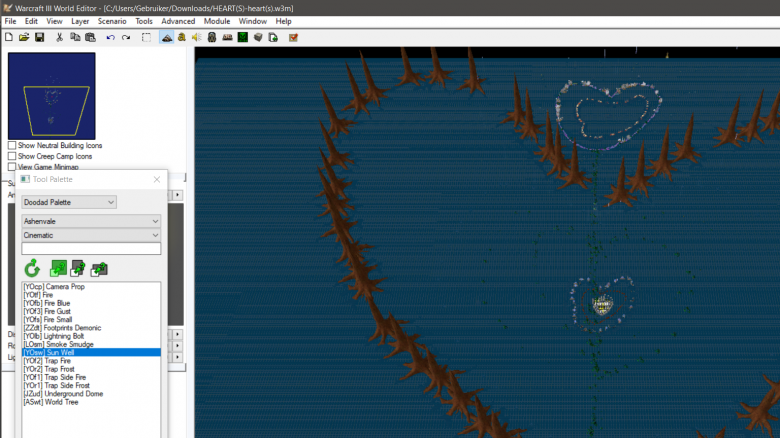The width and height of the screenshot is (780, 438).
Task: Open the Object Manager cube icon
Action: coord(258,37)
